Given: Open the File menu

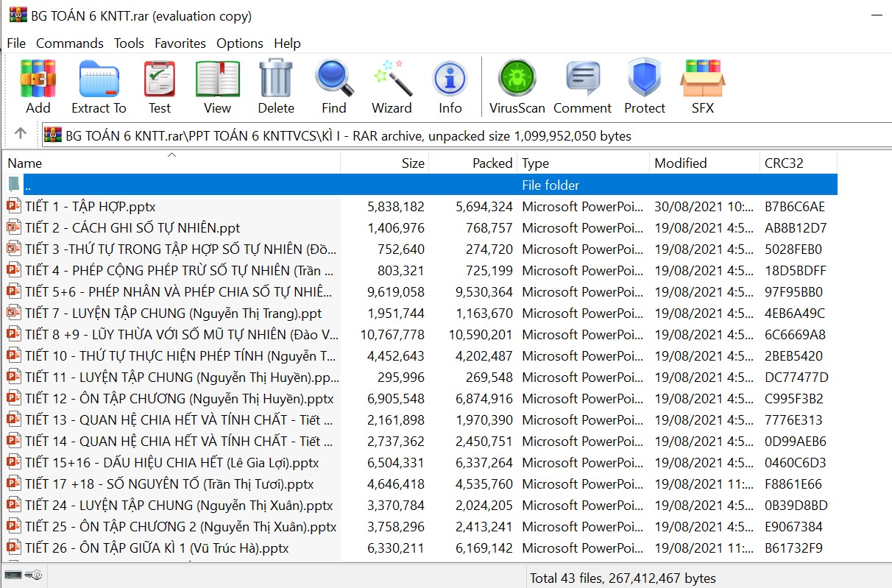Looking at the screenshot, I should click(16, 43).
